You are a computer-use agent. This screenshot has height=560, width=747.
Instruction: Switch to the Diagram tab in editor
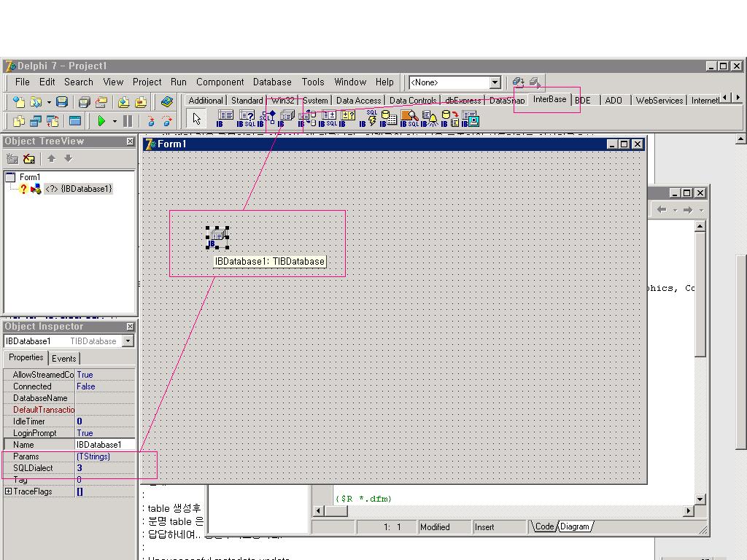click(x=574, y=526)
